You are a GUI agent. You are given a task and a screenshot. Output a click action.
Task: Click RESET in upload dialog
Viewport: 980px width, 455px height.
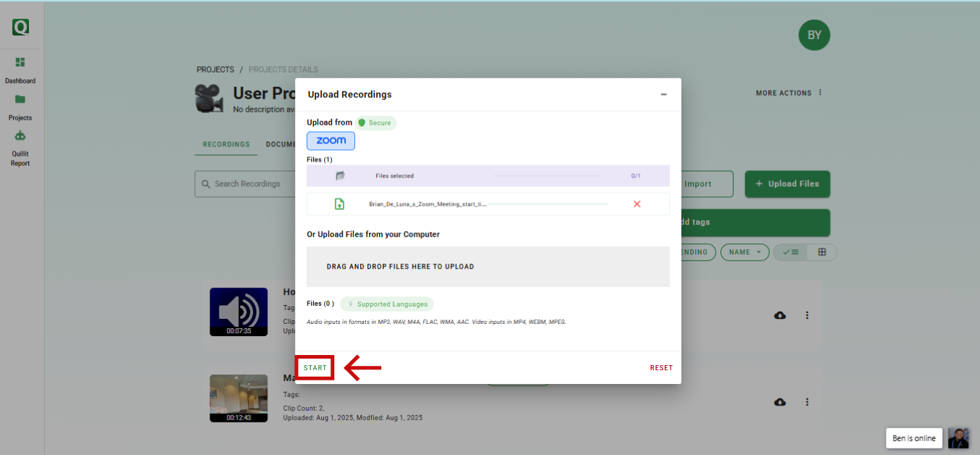661,368
